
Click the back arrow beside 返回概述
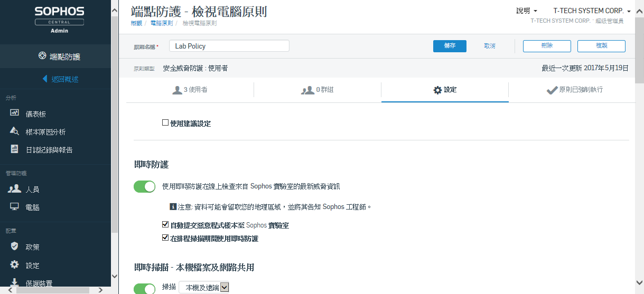click(45, 79)
